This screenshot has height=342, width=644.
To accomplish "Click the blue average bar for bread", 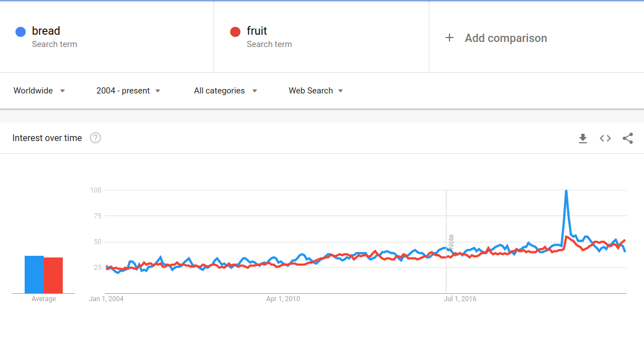I will pyautogui.click(x=34, y=274).
